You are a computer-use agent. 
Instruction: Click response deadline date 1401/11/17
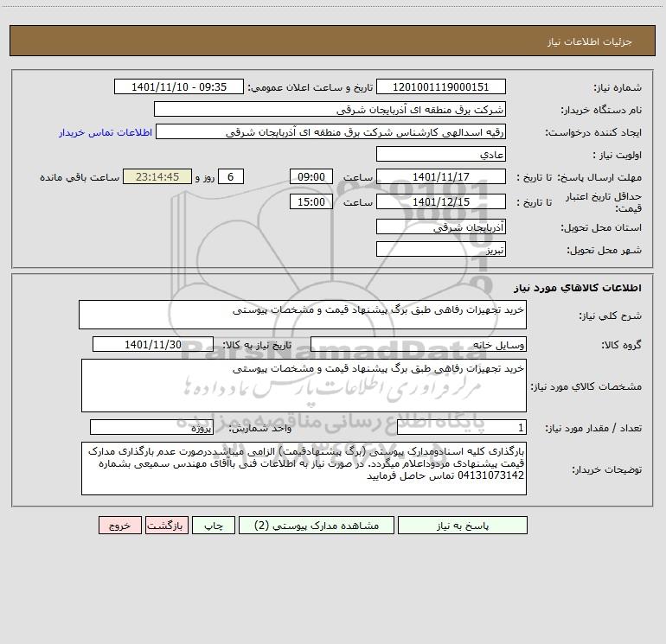click(441, 176)
